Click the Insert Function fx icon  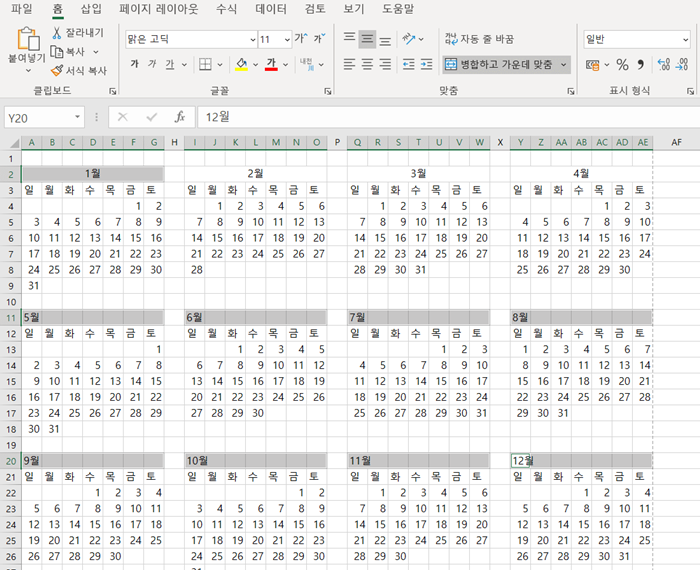[179, 117]
